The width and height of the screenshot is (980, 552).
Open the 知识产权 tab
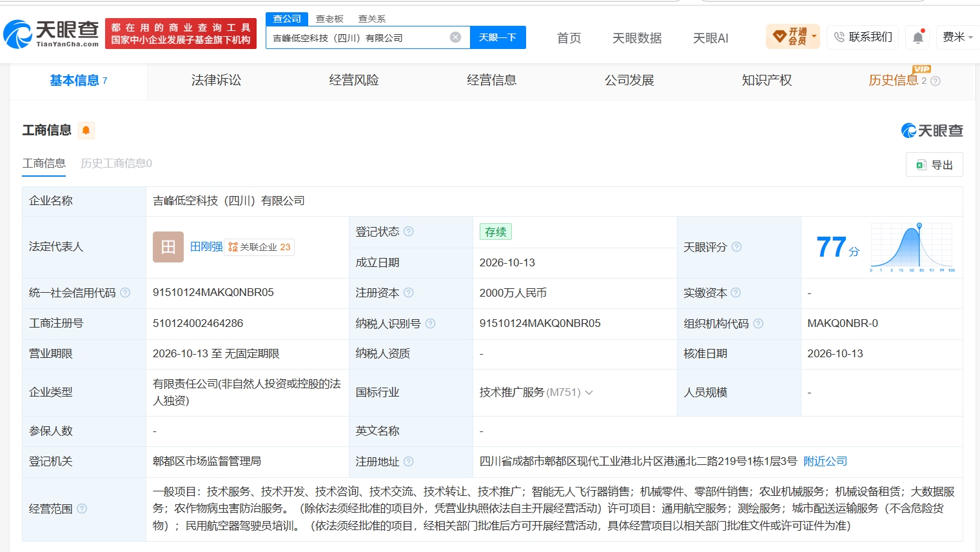[767, 81]
